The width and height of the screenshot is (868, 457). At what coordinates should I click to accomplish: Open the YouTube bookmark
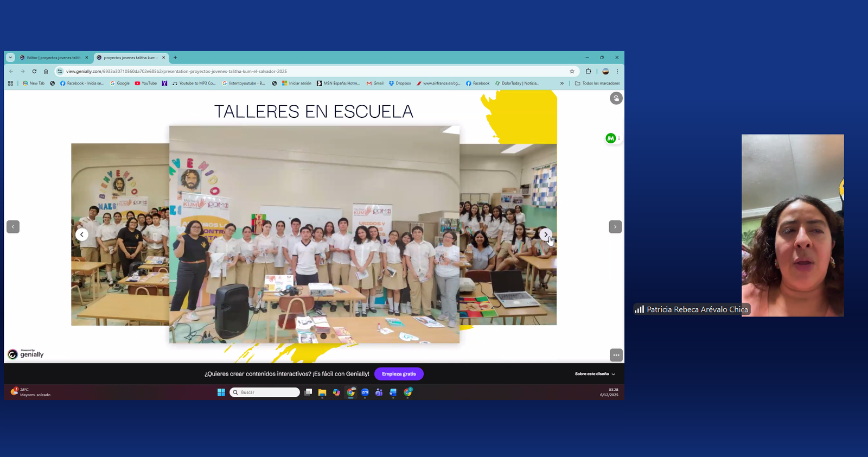point(146,84)
